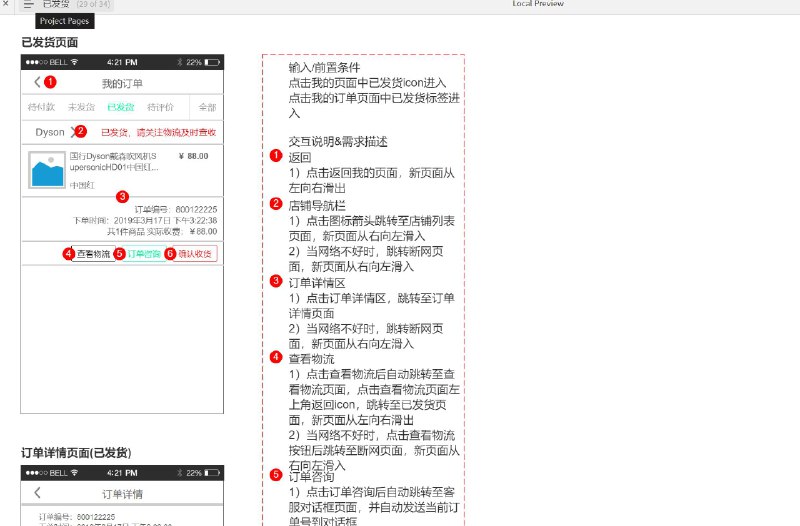Select the 未发货 tab
This screenshot has width=800, height=526.
click(82, 107)
